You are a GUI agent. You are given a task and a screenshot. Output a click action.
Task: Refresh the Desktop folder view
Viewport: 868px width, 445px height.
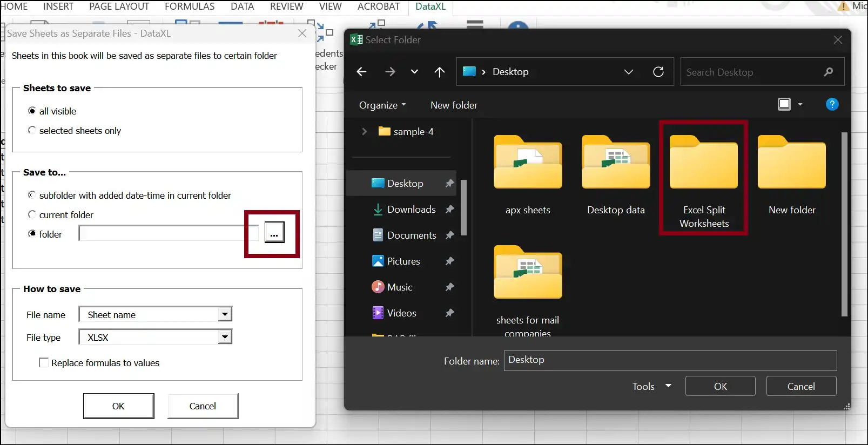click(658, 72)
